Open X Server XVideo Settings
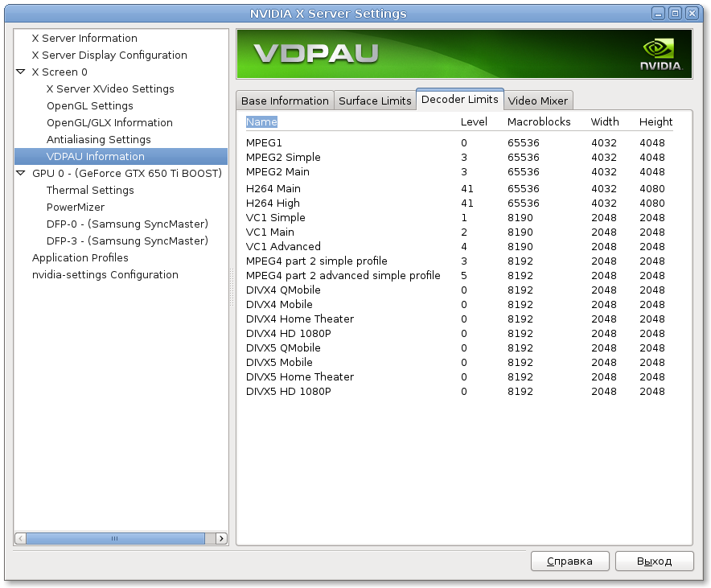The image size is (711, 588). click(x=110, y=88)
